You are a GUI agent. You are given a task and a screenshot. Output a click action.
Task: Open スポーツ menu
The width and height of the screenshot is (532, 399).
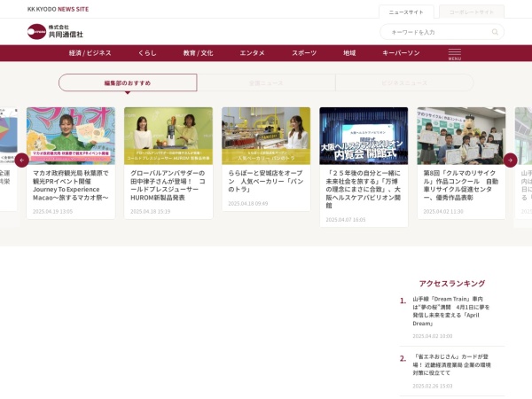(x=304, y=53)
